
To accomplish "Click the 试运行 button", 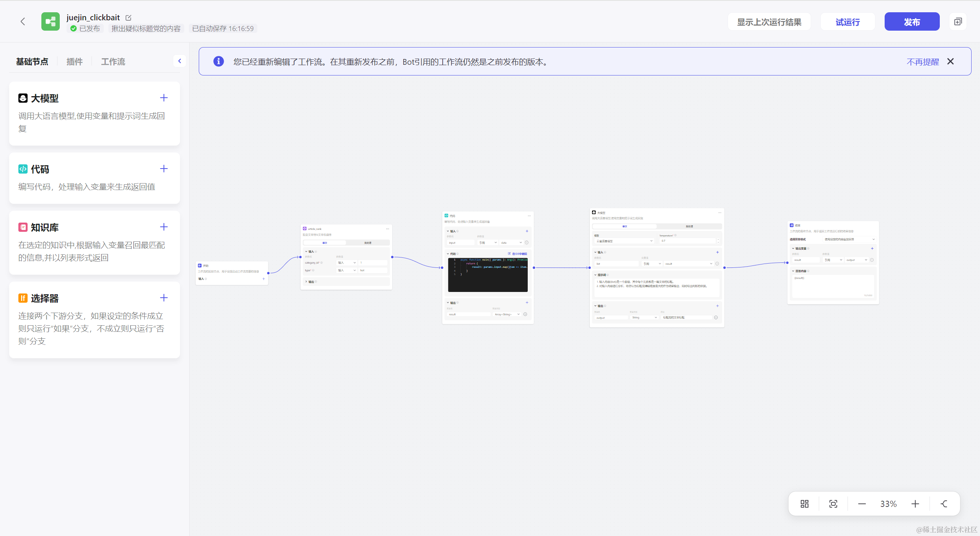I will 847,22.
